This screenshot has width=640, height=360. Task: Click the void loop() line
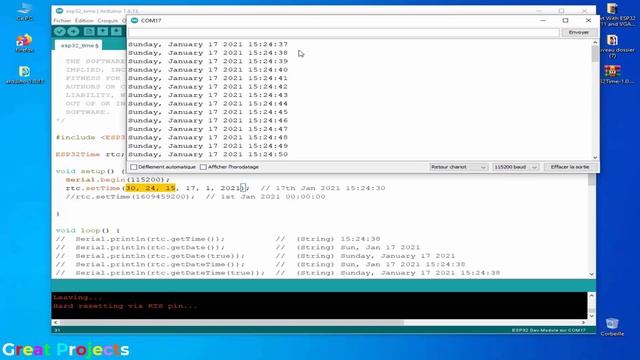(88, 231)
